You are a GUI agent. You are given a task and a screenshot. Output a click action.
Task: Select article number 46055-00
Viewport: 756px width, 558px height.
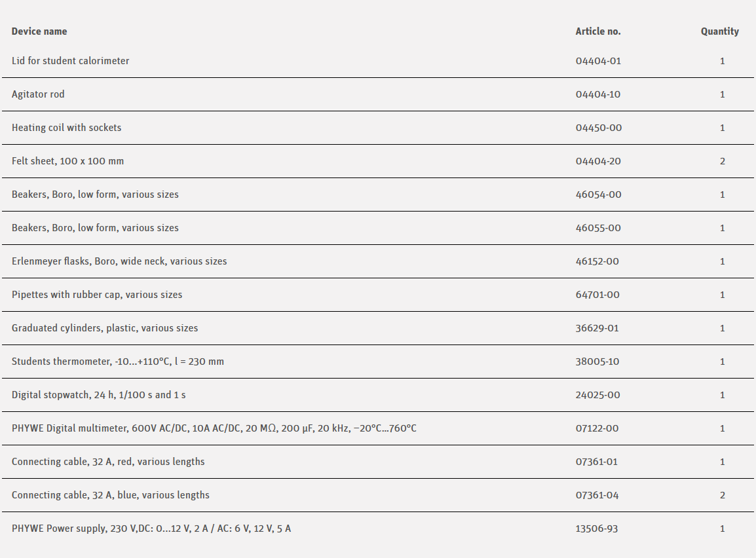(x=598, y=228)
